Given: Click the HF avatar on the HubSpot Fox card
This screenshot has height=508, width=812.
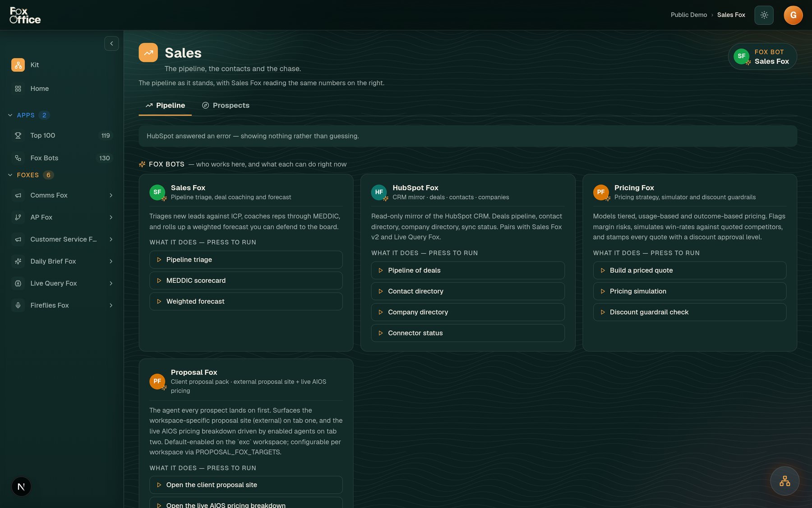Looking at the screenshot, I should pyautogui.click(x=379, y=192).
